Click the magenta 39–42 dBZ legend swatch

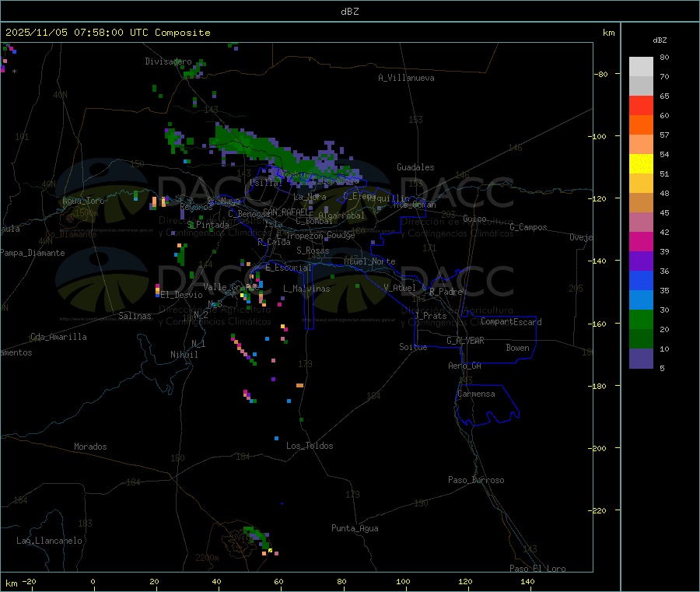point(641,242)
